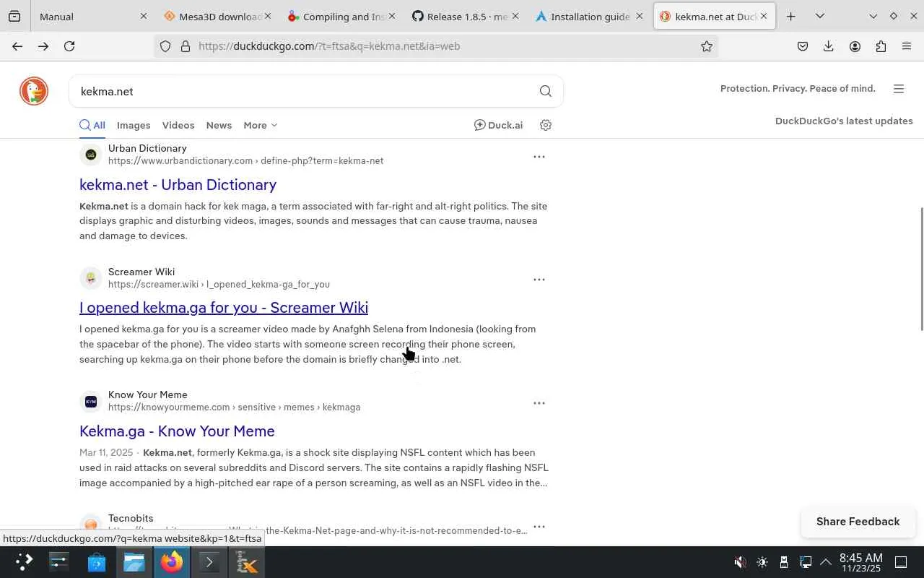Switch to News search results
924x578 pixels.
[x=219, y=125]
